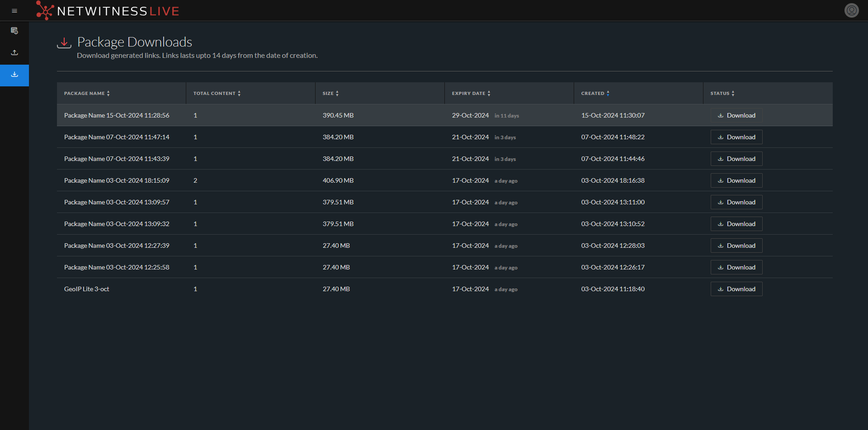This screenshot has height=430, width=868.
Task: Click the NetWitness Live logo
Action: click(x=108, y=11)
